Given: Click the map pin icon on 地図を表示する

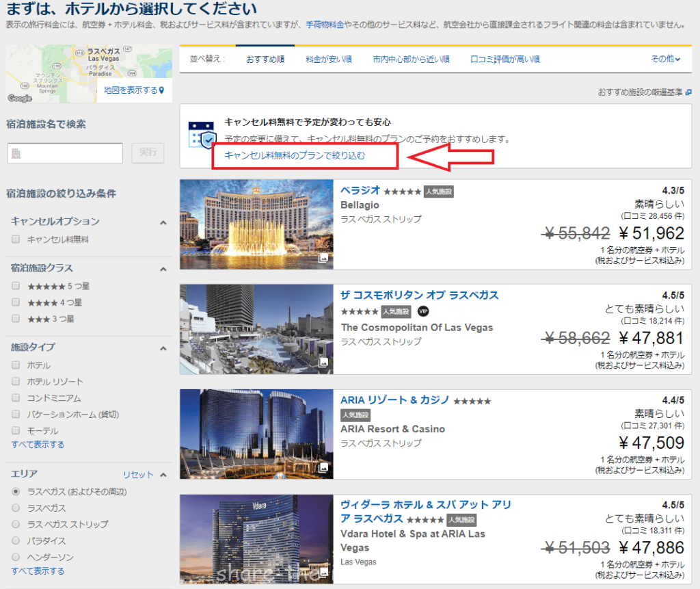Looking at the screenshot, I should pyautogui.click(x=162, y=90).
